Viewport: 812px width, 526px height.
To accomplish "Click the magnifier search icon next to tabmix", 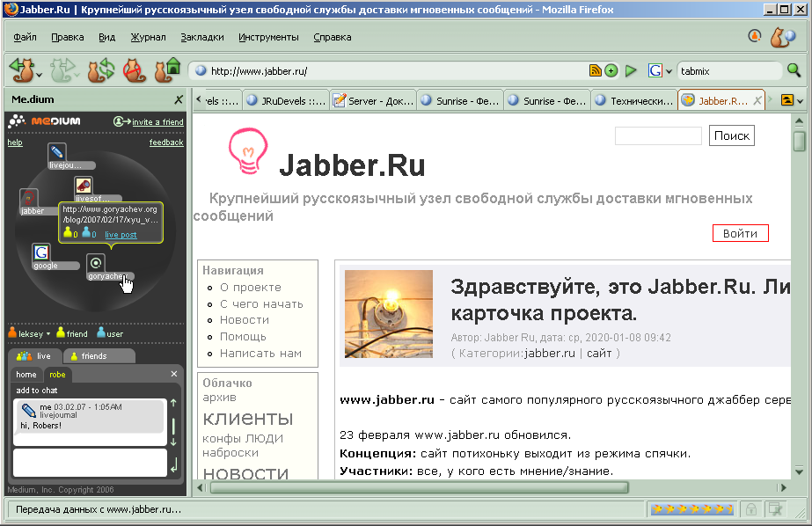I will pos(794,71).
